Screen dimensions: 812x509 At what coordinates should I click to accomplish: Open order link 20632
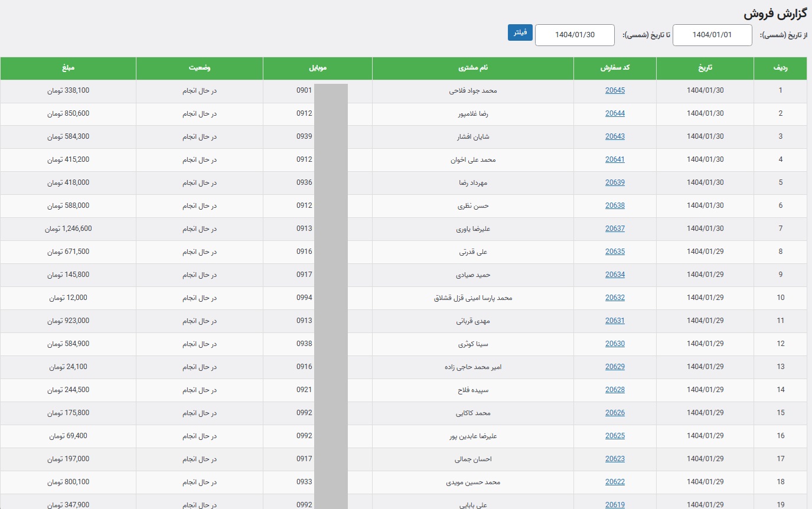coord(615,298)
